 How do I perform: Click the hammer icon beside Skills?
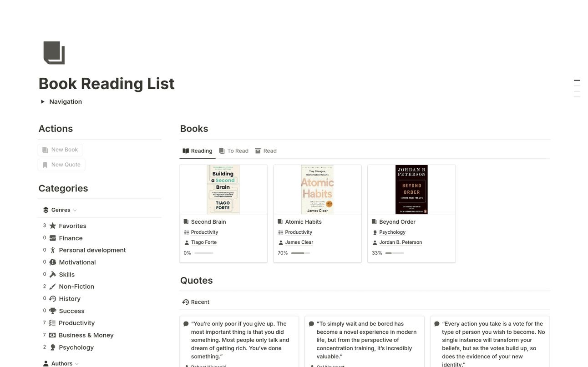53,275
